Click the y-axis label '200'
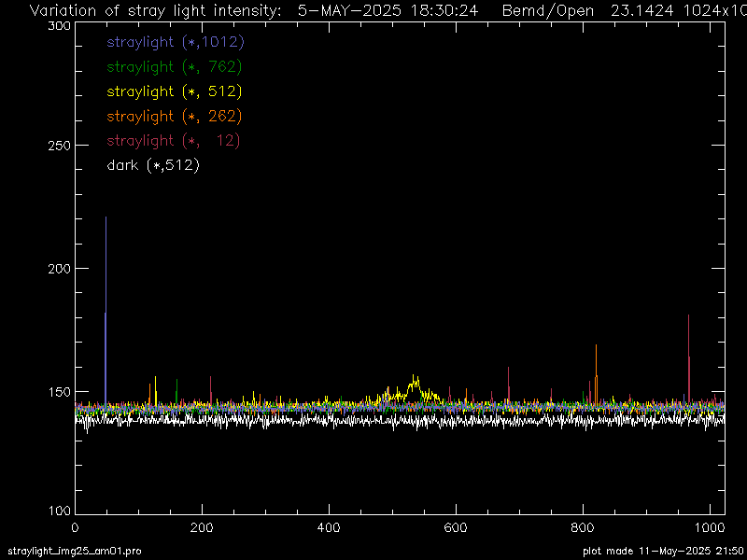The height and width of the screenshot is (560, 747). tap(60, 269)
